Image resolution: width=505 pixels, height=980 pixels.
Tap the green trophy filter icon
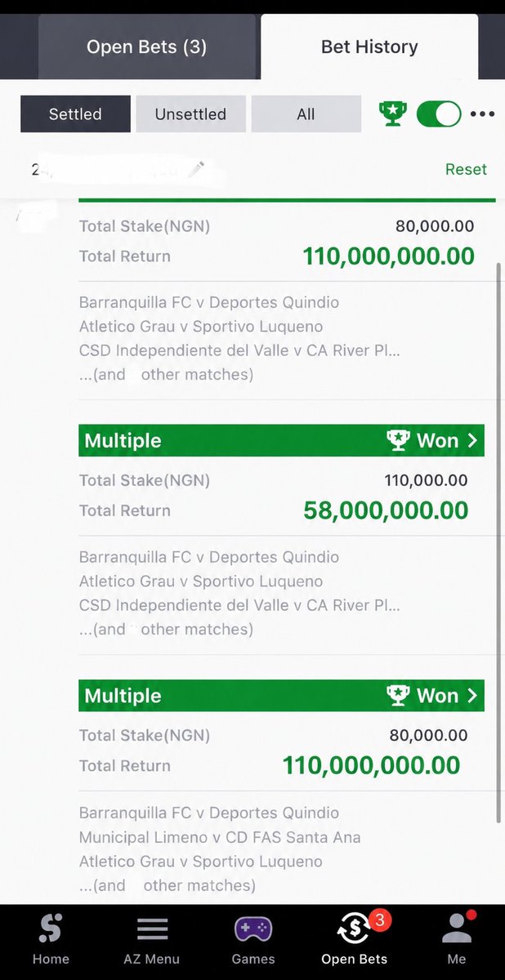[393, 114]
